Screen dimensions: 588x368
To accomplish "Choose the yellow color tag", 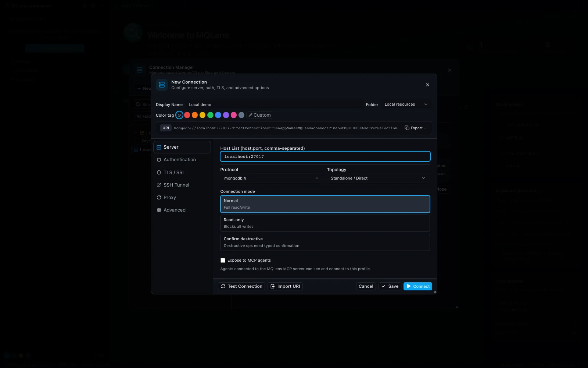I will [202, 115].
